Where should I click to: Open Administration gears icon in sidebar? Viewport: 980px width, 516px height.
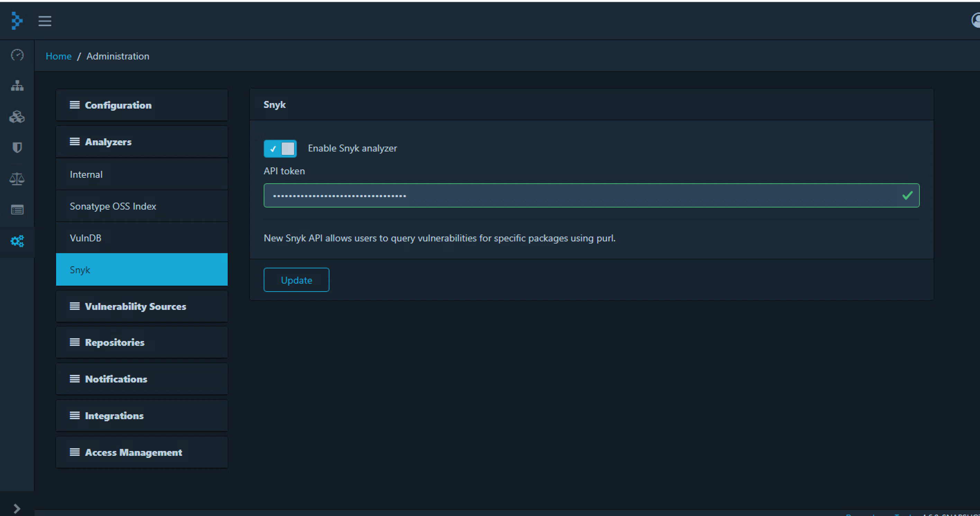click(17, 241)
